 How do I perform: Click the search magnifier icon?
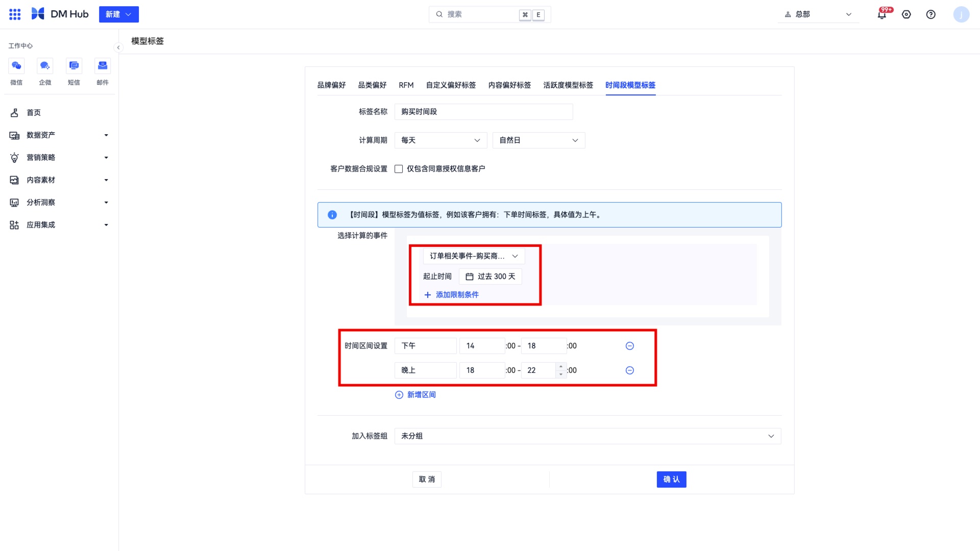click(x=439, y=14)
